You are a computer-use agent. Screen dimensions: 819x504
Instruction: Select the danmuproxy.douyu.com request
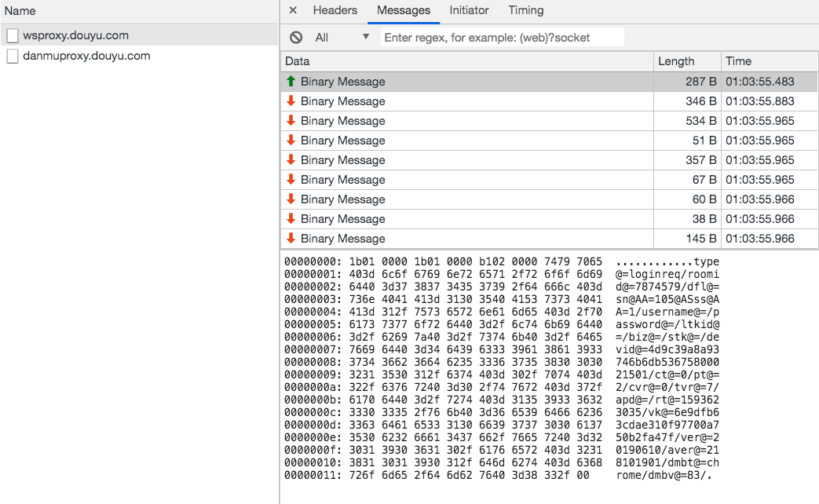pyautogui.click(x=86, y=57)
